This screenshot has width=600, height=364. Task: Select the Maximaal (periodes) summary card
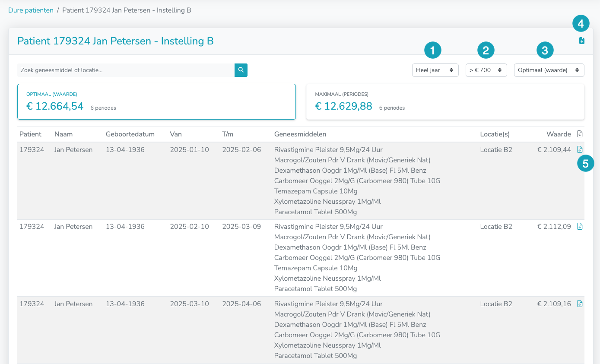(x=445, y=101)
